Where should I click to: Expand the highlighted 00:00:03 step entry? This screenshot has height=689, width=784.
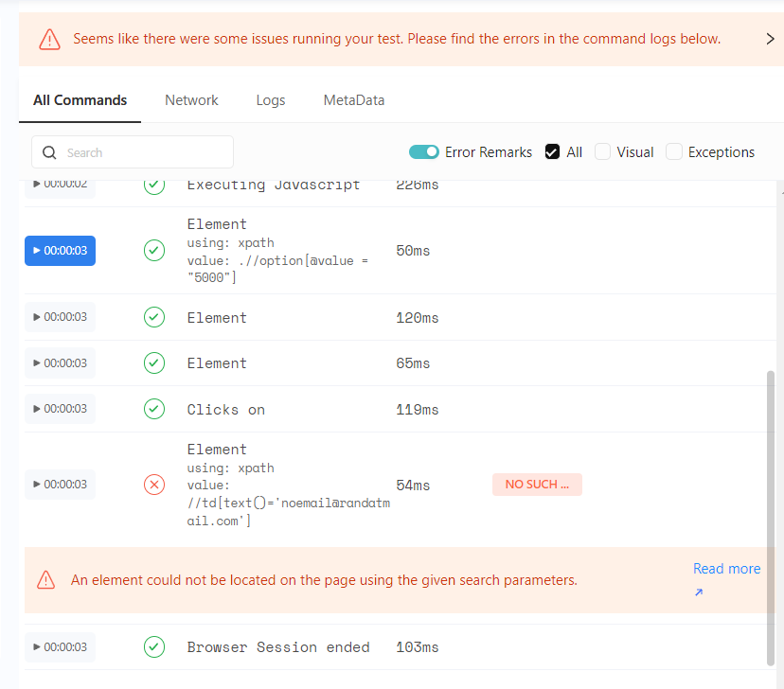[x=60, y=250]
